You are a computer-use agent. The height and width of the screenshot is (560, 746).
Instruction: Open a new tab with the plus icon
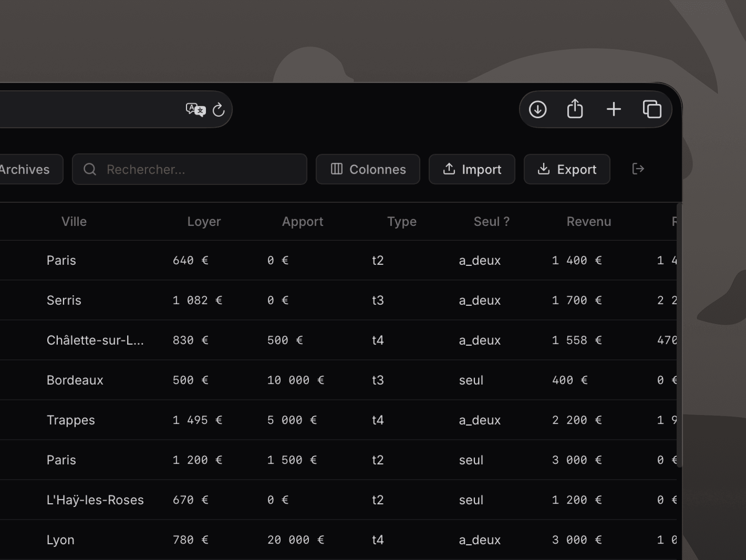tap(614, 109)
